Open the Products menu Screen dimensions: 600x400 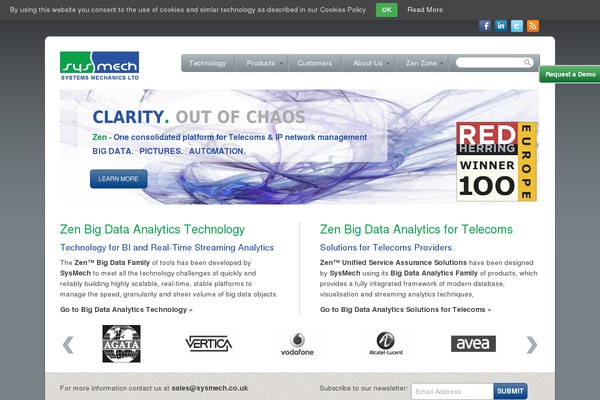click(x=261, y=63)
